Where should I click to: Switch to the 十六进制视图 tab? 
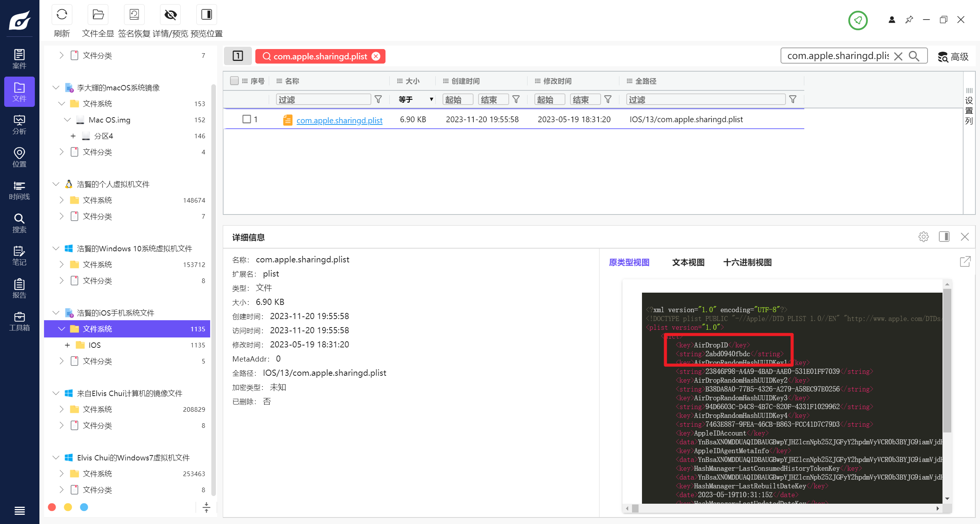(747, 262)
